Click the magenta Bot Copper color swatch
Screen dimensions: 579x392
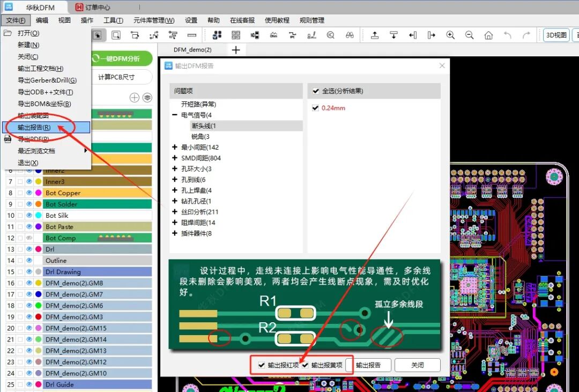tap(38, 193)
